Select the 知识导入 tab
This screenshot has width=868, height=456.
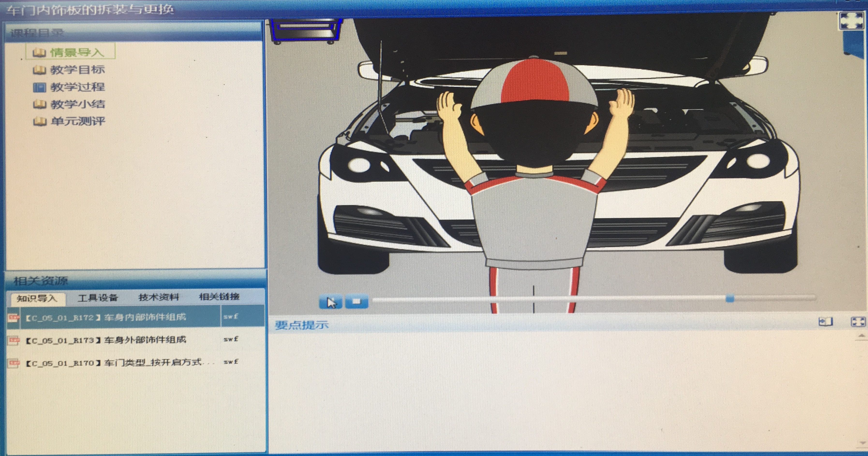[37, 299]
